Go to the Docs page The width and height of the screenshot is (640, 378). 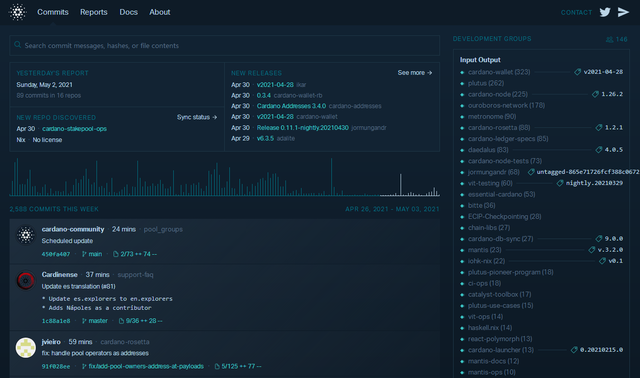coord(128,12)
